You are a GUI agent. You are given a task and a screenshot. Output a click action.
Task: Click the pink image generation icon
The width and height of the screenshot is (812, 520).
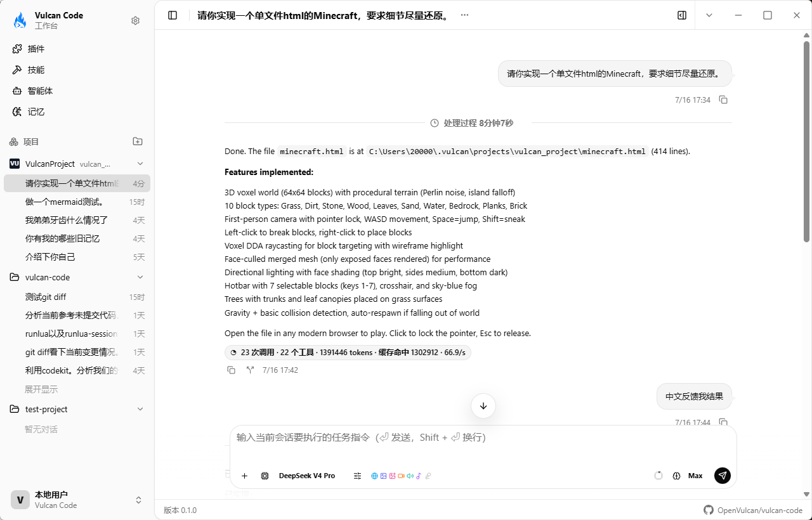click(393, 476)
